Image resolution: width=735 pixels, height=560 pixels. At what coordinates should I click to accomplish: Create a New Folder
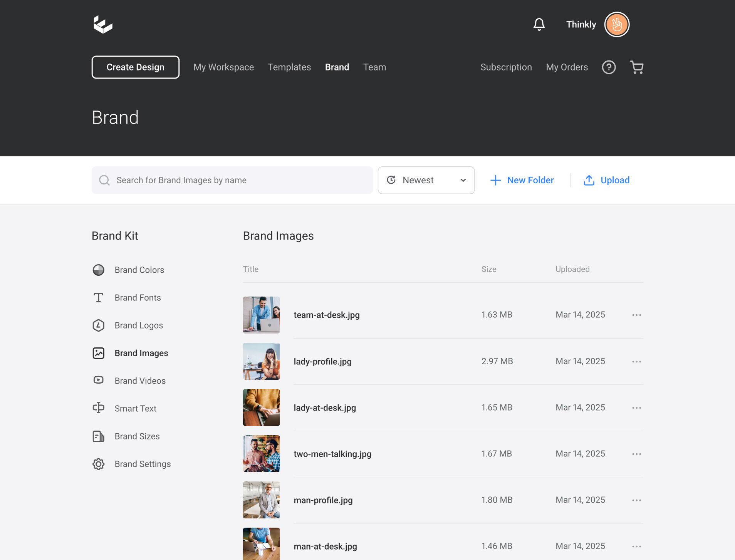point(522,180)
